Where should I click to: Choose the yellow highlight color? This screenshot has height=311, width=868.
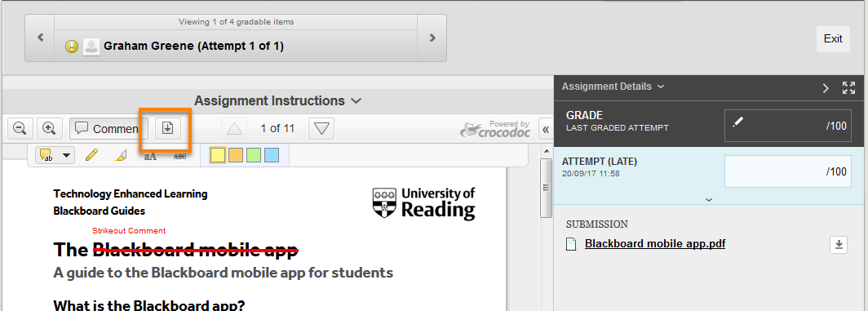pos(218,156)
